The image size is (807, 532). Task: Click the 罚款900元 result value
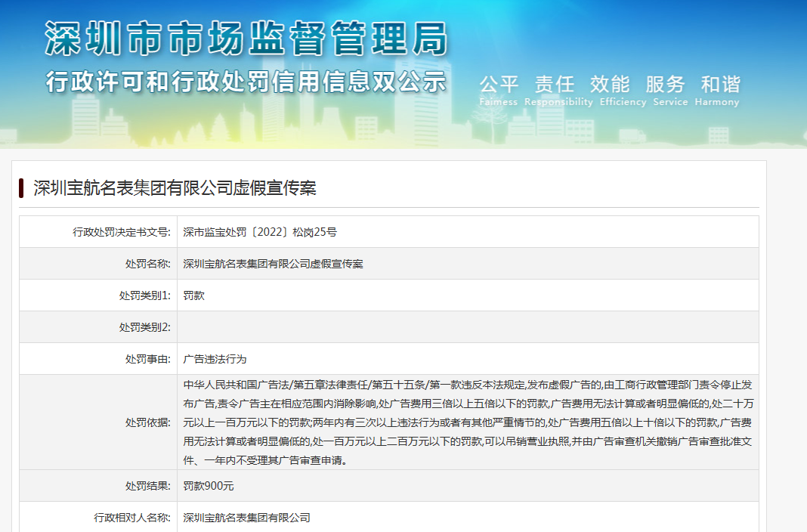[x=209, y=486]
